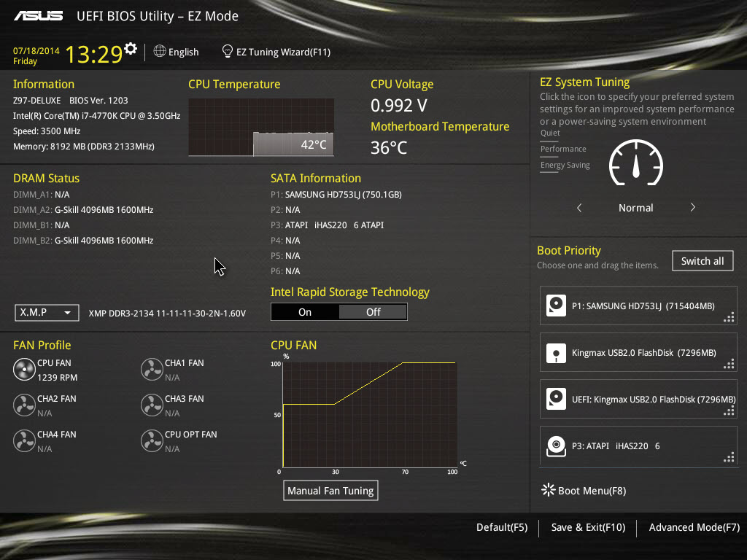The image size is (747, 560).
Task: Click Speed: 3500 MHz text
Action: (x=47, y=131)
